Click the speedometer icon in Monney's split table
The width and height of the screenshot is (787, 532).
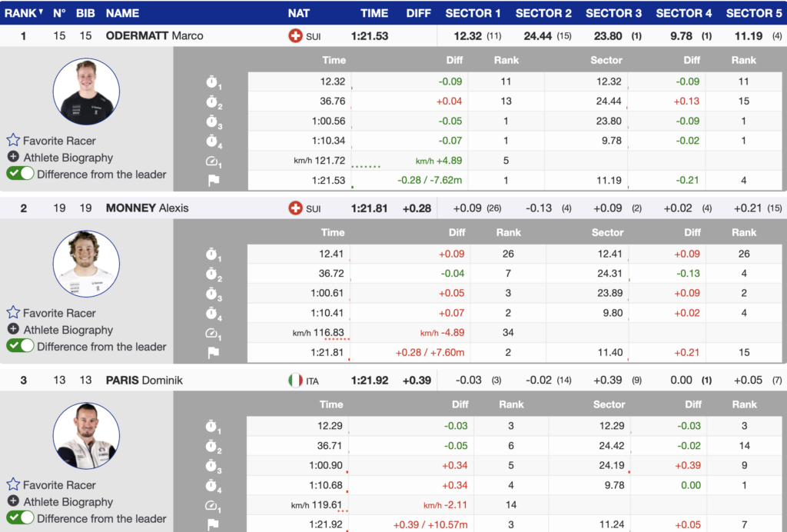click(213, 333)
